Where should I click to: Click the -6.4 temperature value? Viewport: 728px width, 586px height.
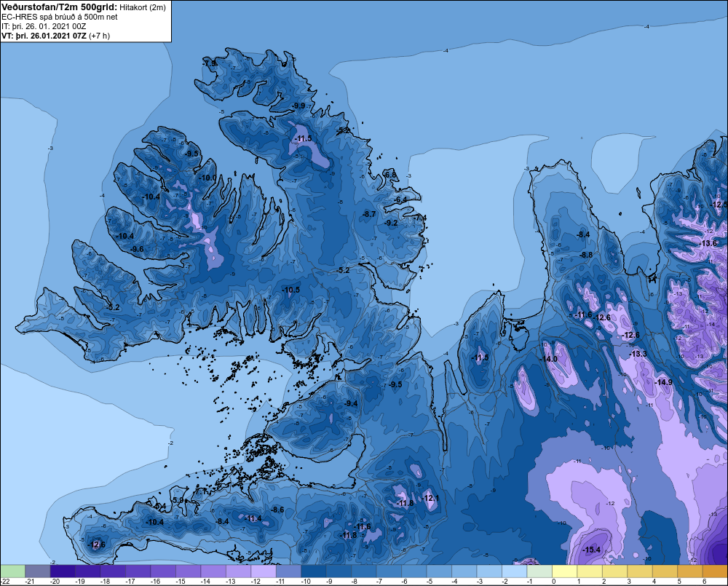coord(400,199)
